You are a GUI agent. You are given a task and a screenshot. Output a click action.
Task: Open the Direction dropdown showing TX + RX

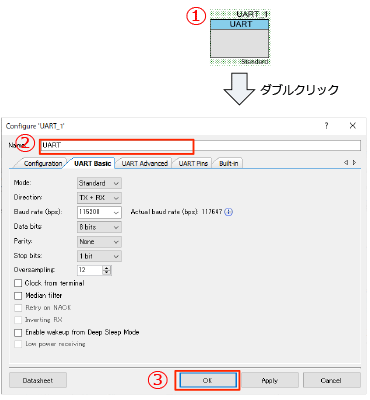(x=99, y=198)
